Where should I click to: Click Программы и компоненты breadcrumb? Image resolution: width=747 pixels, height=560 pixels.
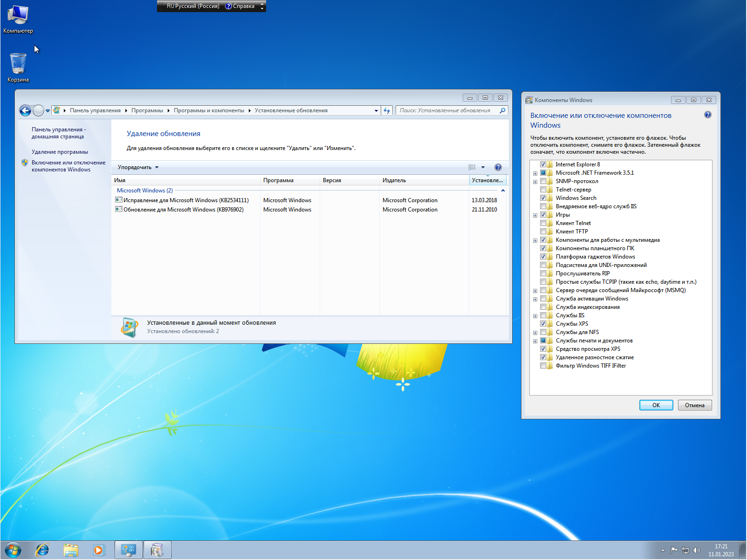pyautogui.click(x=209, y=110)
